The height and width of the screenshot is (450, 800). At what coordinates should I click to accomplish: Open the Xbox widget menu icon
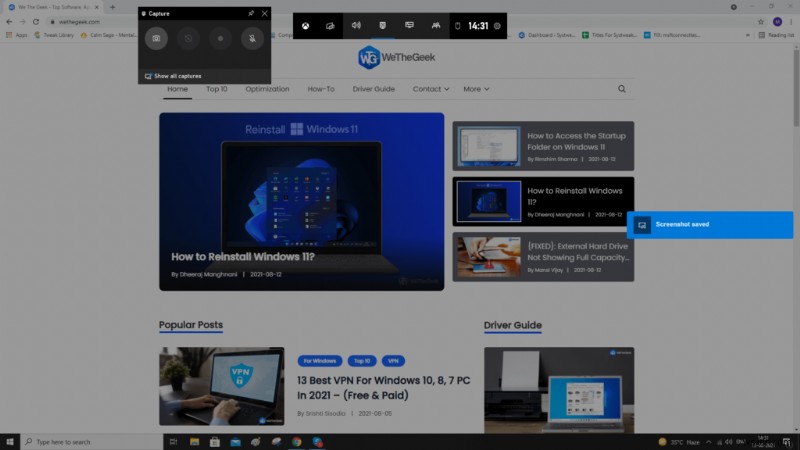point(305,26)
